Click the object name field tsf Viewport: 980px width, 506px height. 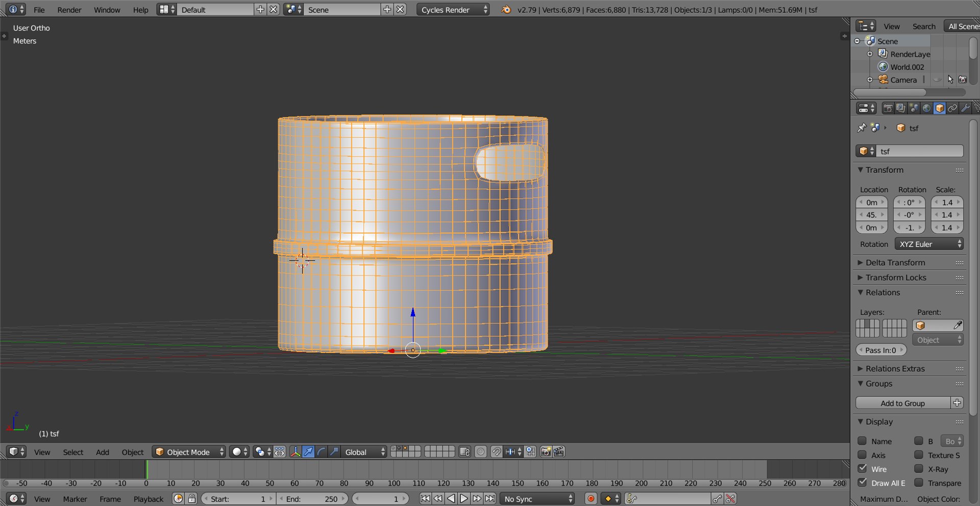pyautogui.click(x=920, y=151)
